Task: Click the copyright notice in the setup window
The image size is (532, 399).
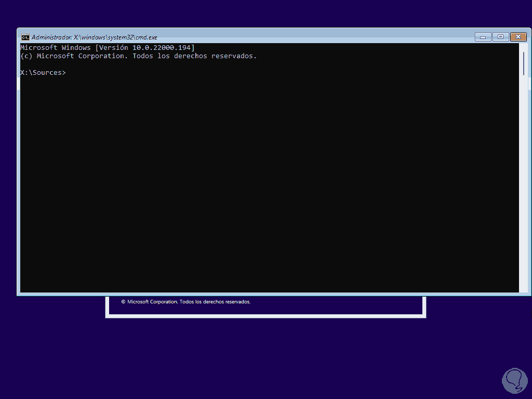Action: tap(186, 302)
